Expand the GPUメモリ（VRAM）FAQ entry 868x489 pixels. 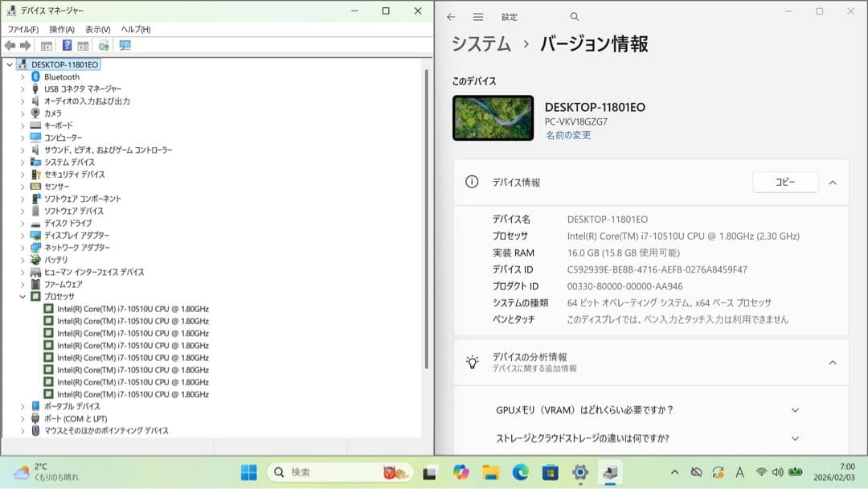[795, 410]
